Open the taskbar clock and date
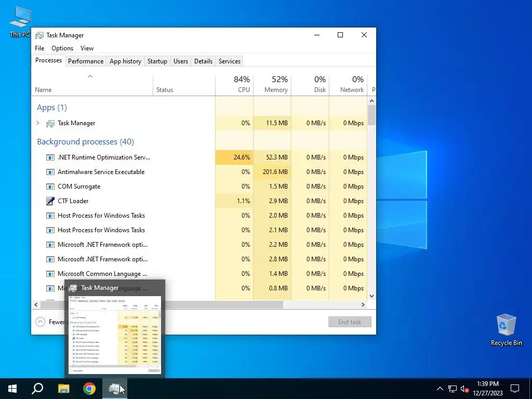Image resolution: width=532 pixels, height=399 pixels. 487,389
